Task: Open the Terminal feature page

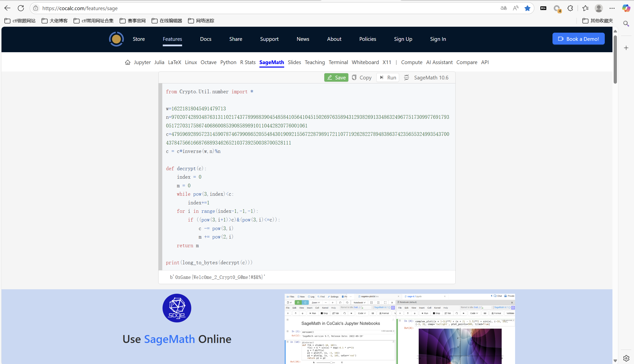Action: tap(338, 62)
